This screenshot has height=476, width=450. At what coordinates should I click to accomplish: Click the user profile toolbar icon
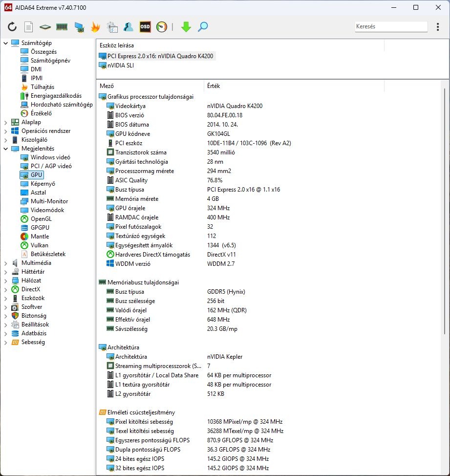pyautogui.click(x=129, y=27)
